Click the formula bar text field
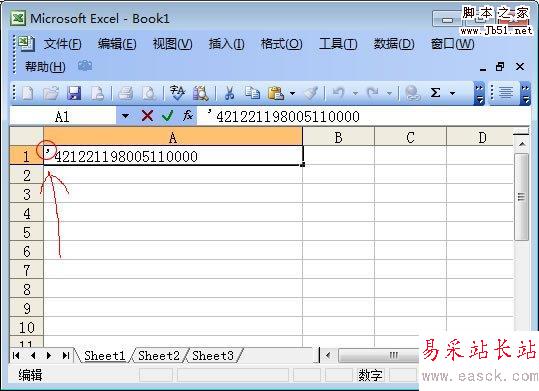Viewport: 539px width, 391px height. pos(363,117)
